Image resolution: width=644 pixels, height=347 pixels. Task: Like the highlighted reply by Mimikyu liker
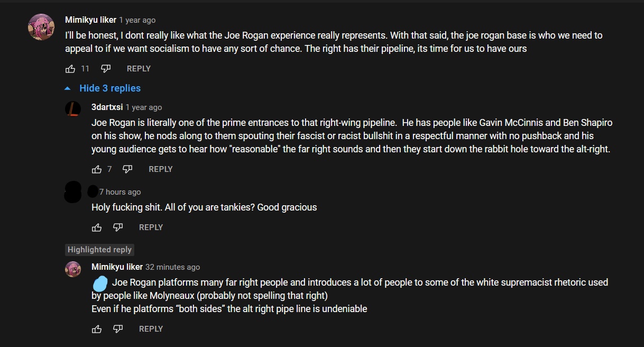[97, 329]
